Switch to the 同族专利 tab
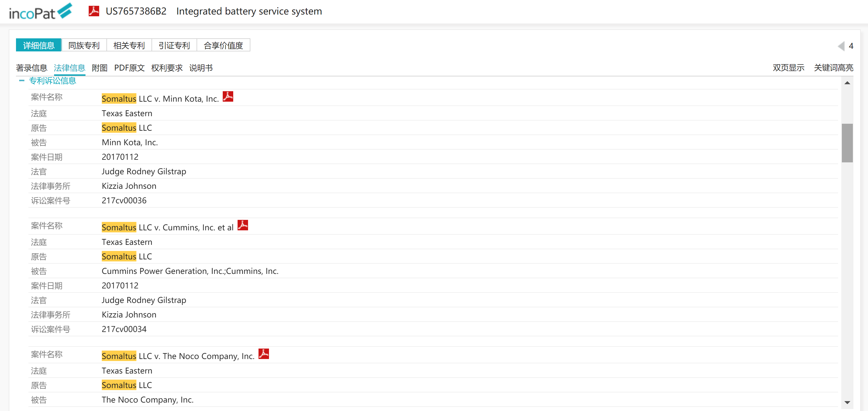 pos(84,45)
